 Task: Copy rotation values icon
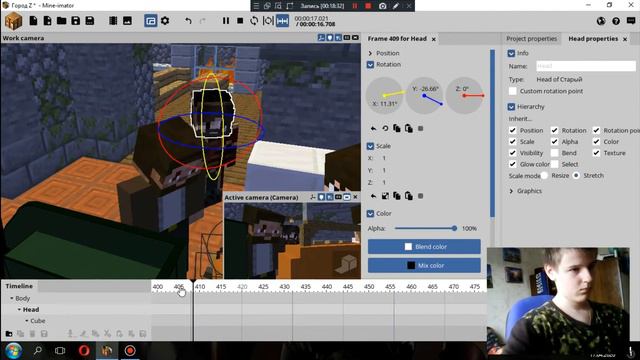(x=397, y=129)
